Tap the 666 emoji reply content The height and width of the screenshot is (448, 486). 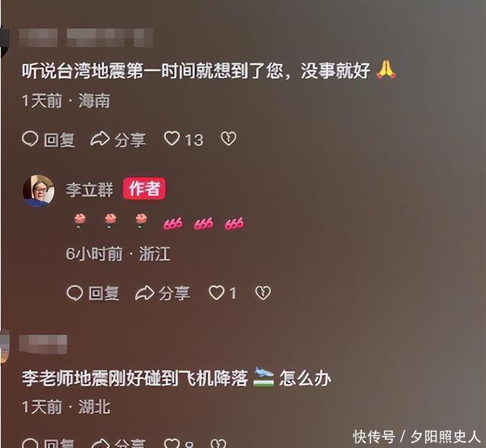159,222
